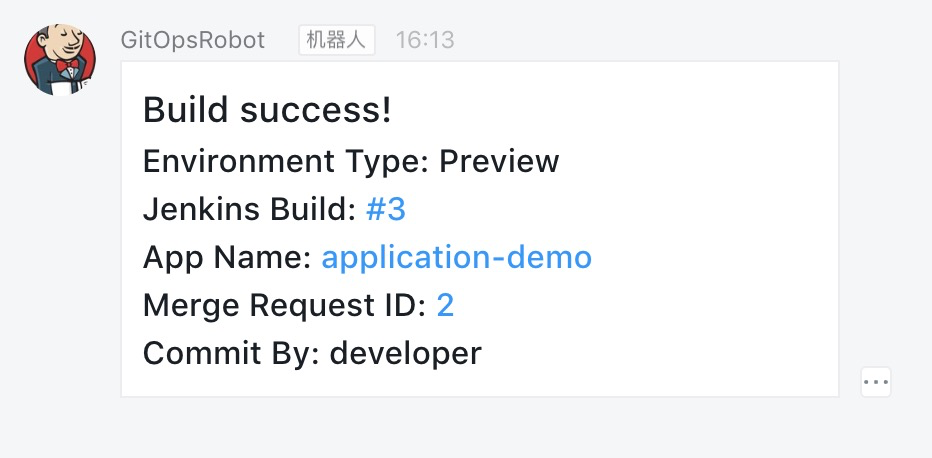Open the three-dot more options button
932x458 pixels.
pos(876,382)
